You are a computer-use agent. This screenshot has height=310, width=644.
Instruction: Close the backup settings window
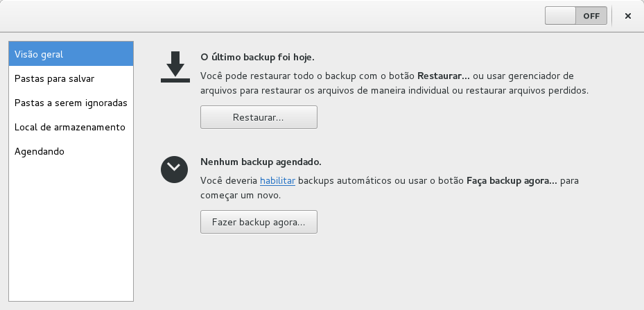[627, 16]
